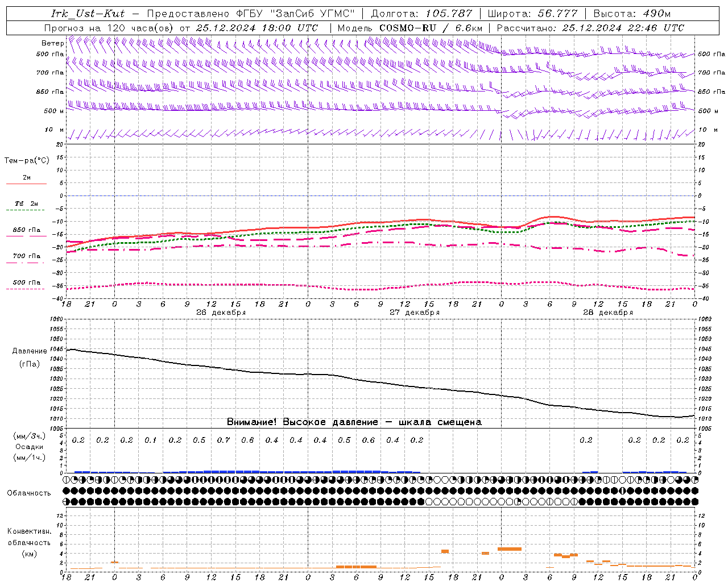Click the longitude value Долгота: 105.787
The height and width of the screenshot is (582, 728).
tap(421, 14)
